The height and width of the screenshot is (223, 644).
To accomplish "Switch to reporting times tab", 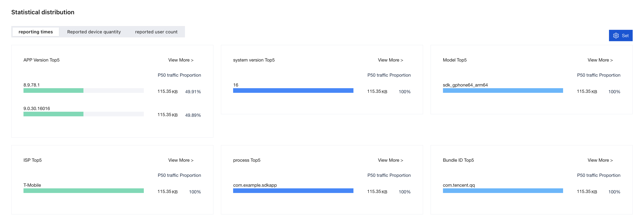I will 36,32.
